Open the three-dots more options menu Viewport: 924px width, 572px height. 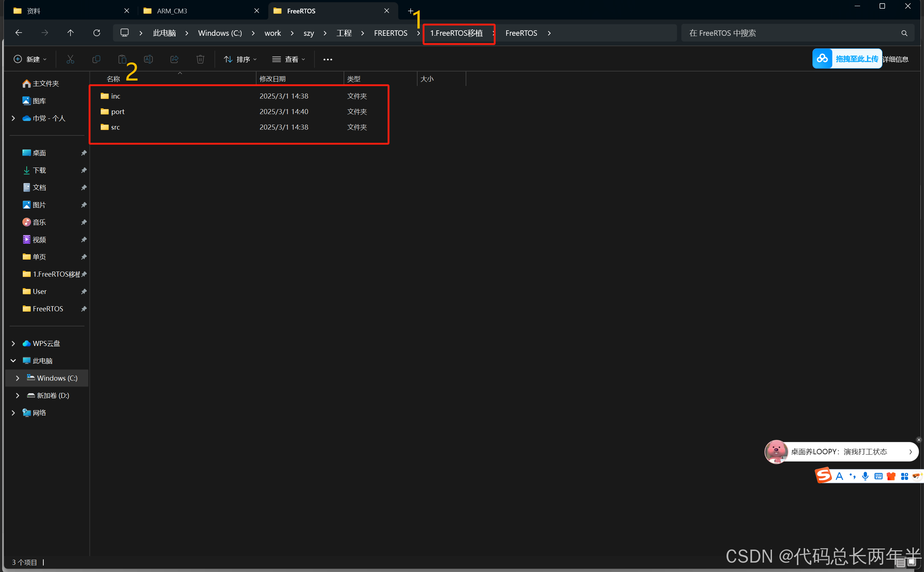[327, 59]
